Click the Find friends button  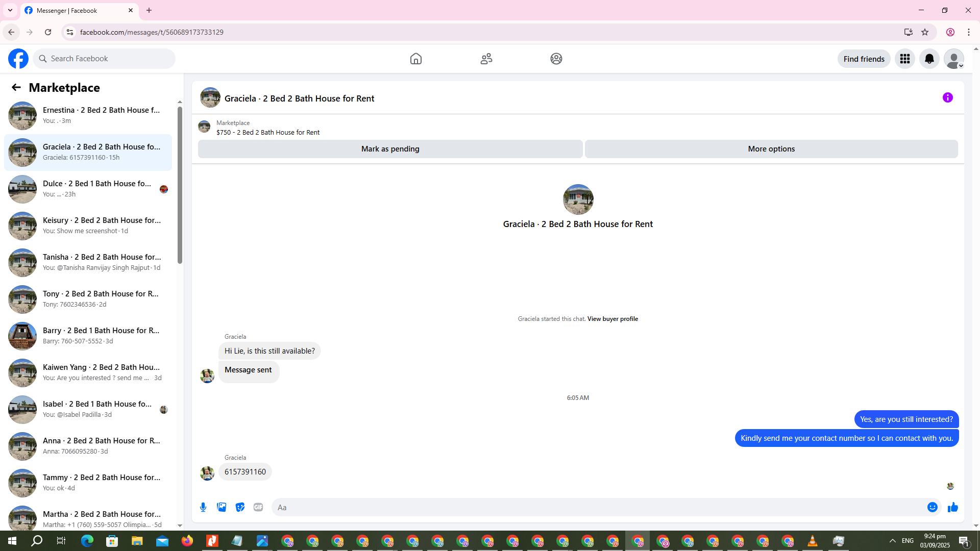(864, 59)
